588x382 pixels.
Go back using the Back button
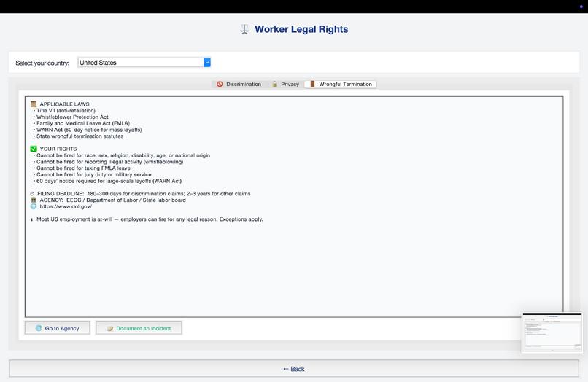tap(294, 368)
